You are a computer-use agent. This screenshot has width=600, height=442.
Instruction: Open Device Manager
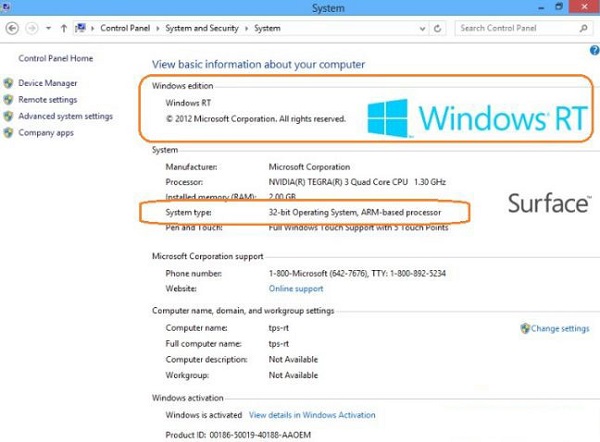pyautogui.click(x=48, y=83)
